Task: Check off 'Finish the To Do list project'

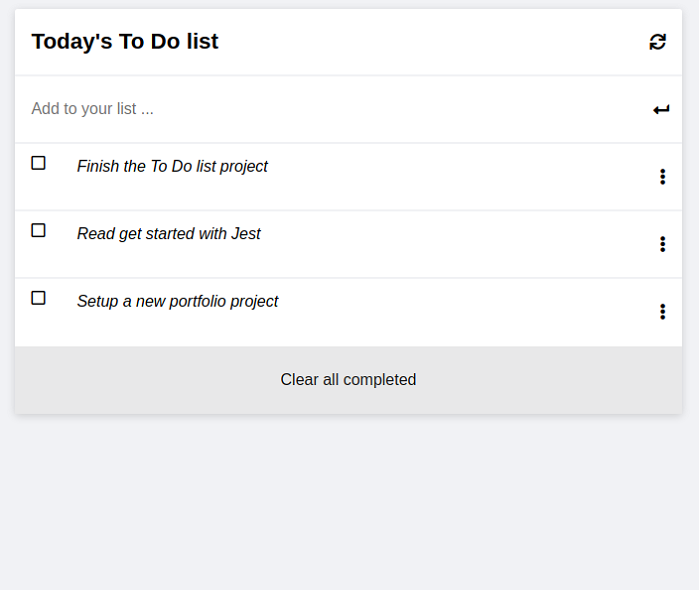Action: (38, 163)
